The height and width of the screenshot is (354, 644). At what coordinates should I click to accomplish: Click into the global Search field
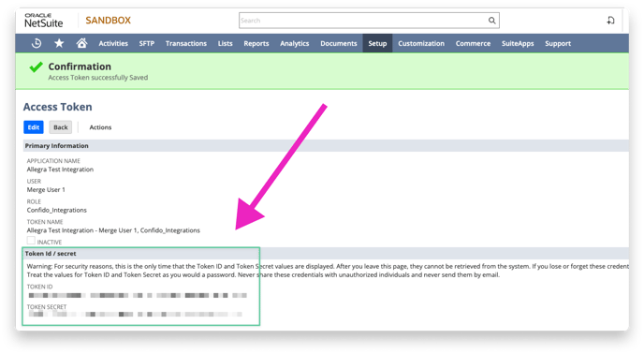coord(362,21)
